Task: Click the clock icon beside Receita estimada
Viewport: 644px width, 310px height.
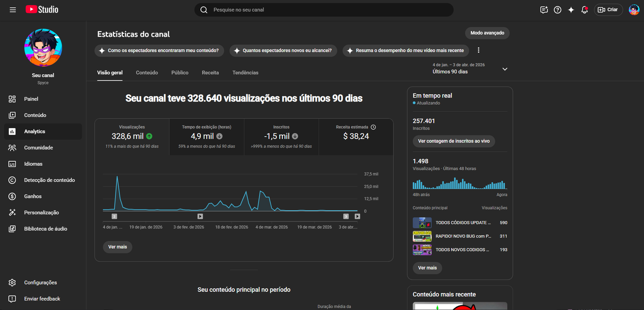Action: coord(373,127)
